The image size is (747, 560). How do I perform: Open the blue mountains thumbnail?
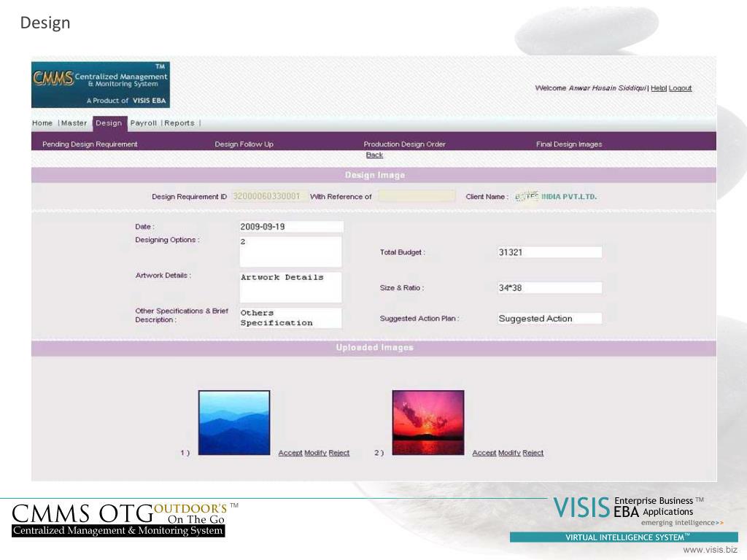[x=234, y=423]
